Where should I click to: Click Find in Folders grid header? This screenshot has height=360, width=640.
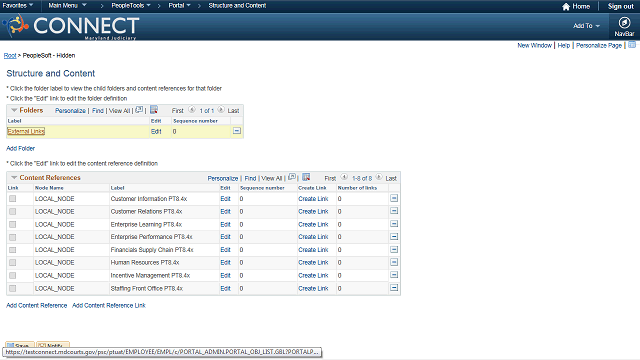point(98,111)
